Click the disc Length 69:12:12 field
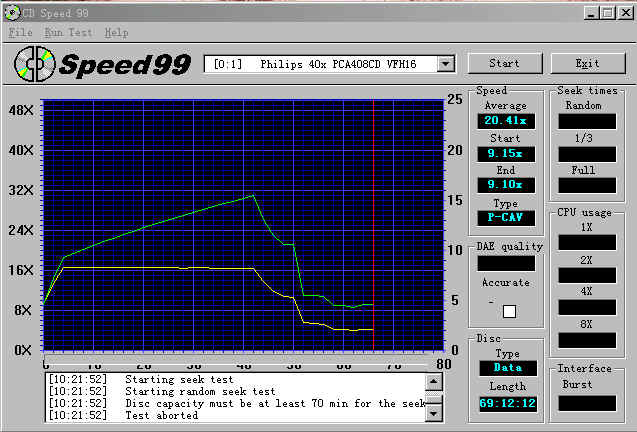This screenshot has width=637, height=432. [x=505, y=403]
